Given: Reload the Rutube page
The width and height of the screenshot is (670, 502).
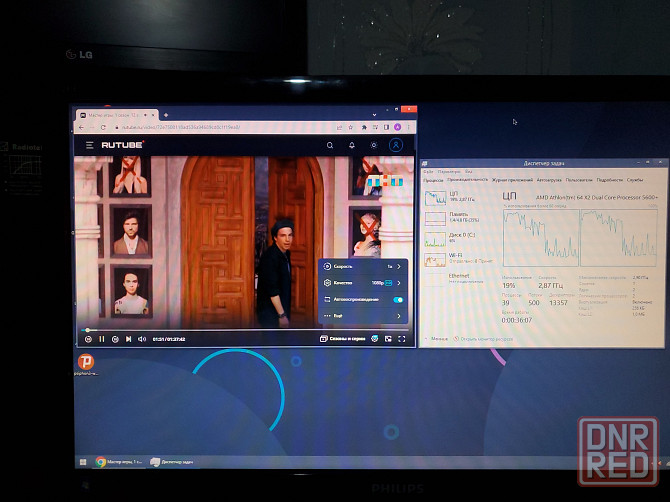Looking at the screenshot, I should (x=103, y=127).
